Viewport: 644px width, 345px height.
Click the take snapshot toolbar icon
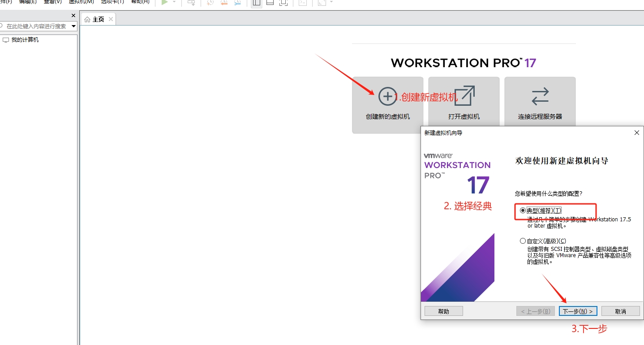(x=210, y=2)
